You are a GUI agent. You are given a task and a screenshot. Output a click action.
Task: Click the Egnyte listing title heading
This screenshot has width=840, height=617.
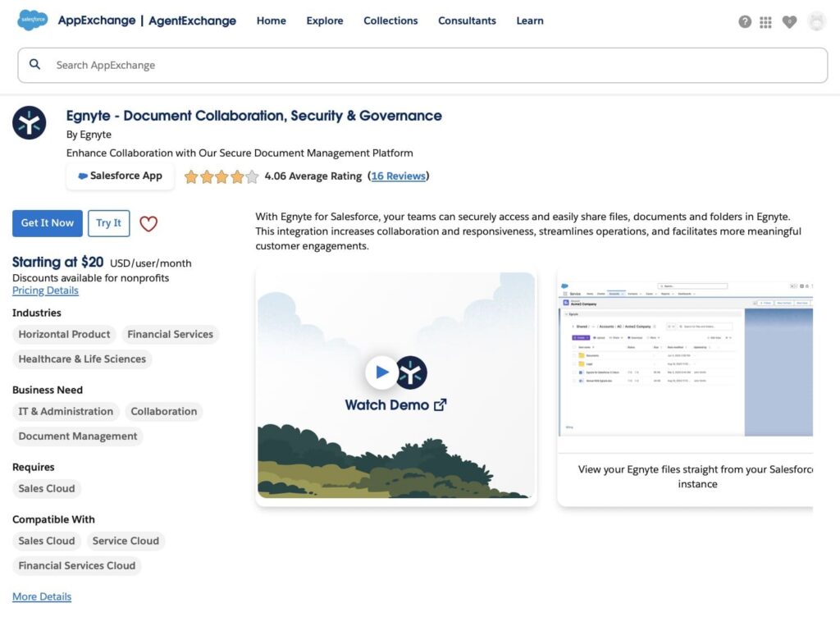(x=254, y=116)
